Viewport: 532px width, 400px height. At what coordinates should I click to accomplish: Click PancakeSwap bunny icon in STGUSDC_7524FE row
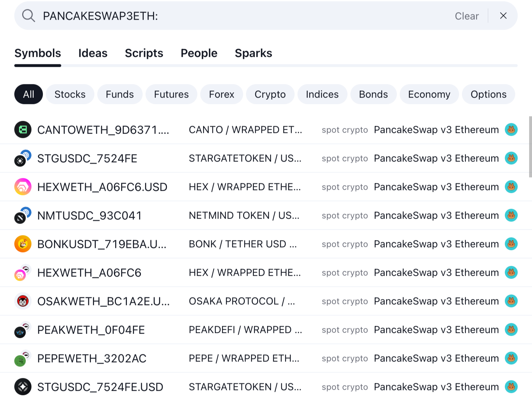point(511,158)
